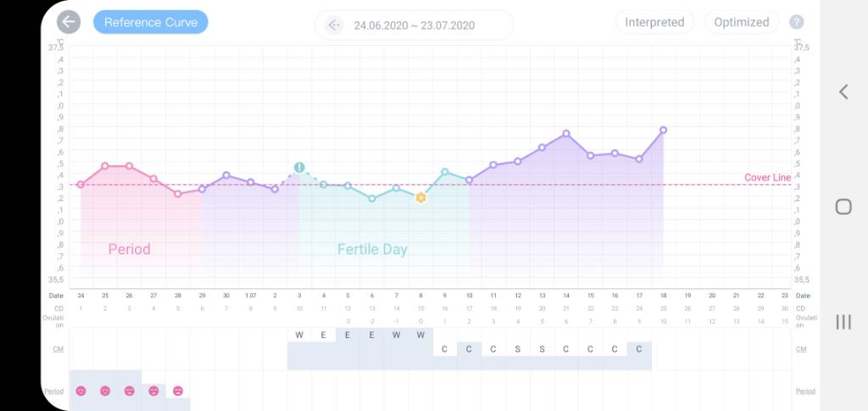The width and height of the screenshot is (868, 411).
Task: Open the help question mark icon
Action: pyautogui.click(x=796, y=23)
